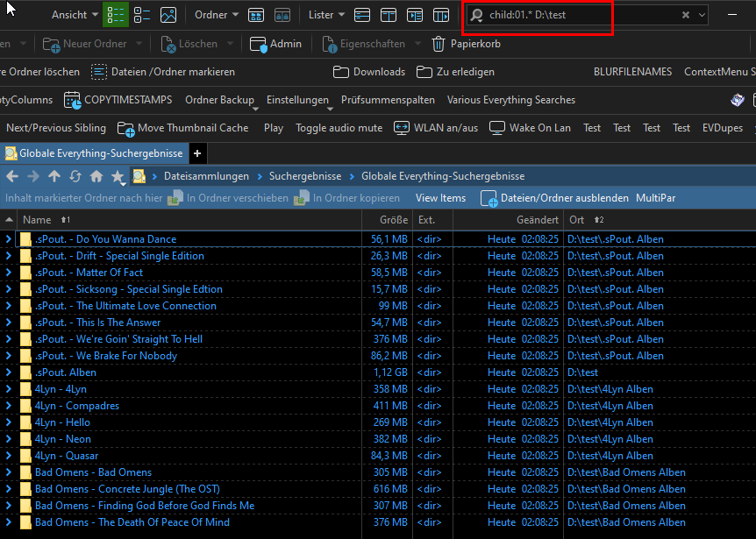Screen dimensions: 756x539
Task: Click In Ordner verschieben
Action: click(227, 198)
